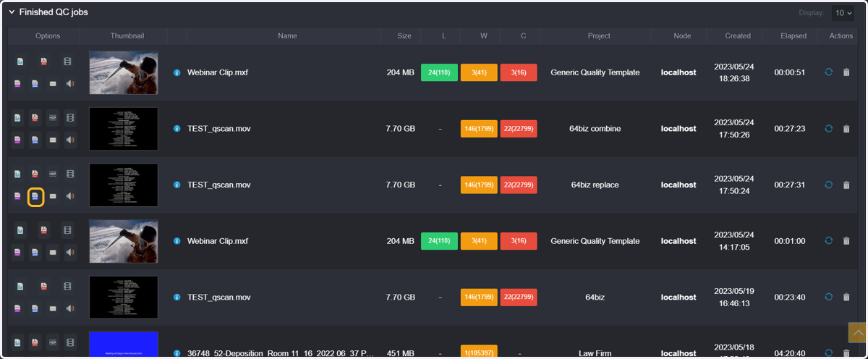Open report for 64biz replace job

(17, 174)
